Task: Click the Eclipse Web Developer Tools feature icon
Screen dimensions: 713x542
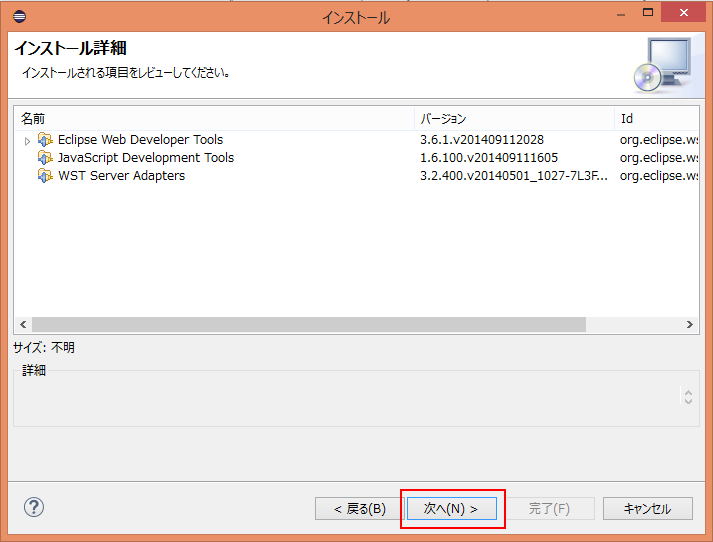Action: click(x=45, y=140)
